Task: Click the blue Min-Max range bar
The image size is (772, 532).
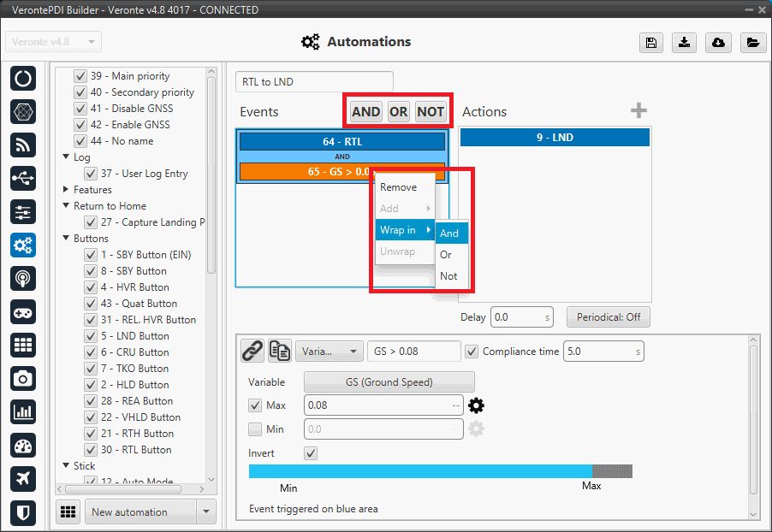Action: tap(419, 471)
